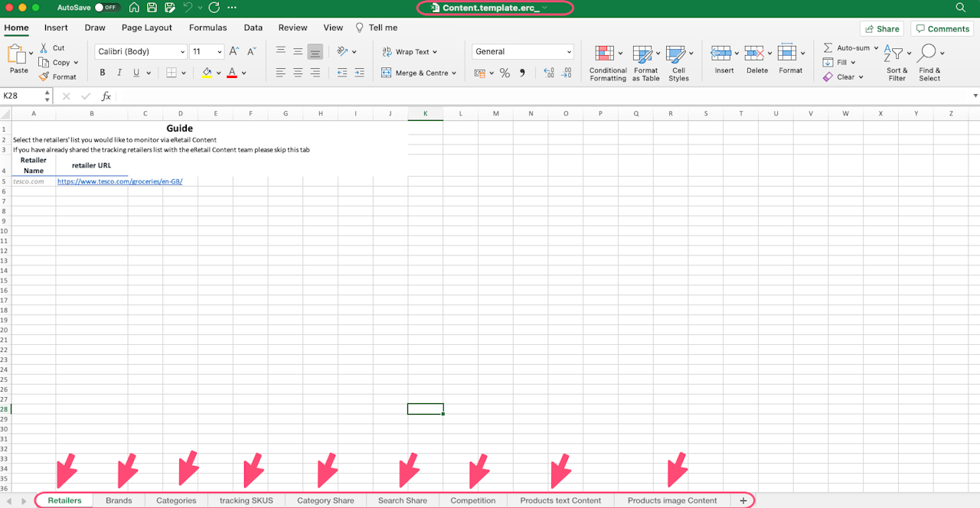Toggle italic formatting
980x508 pixels.
[x=119, y=73]
